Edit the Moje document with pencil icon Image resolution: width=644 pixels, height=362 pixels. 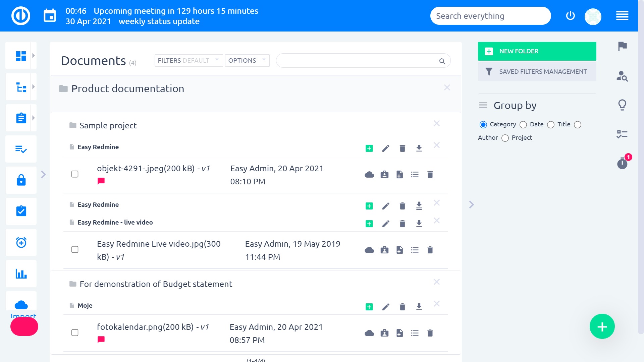(386, 307)
